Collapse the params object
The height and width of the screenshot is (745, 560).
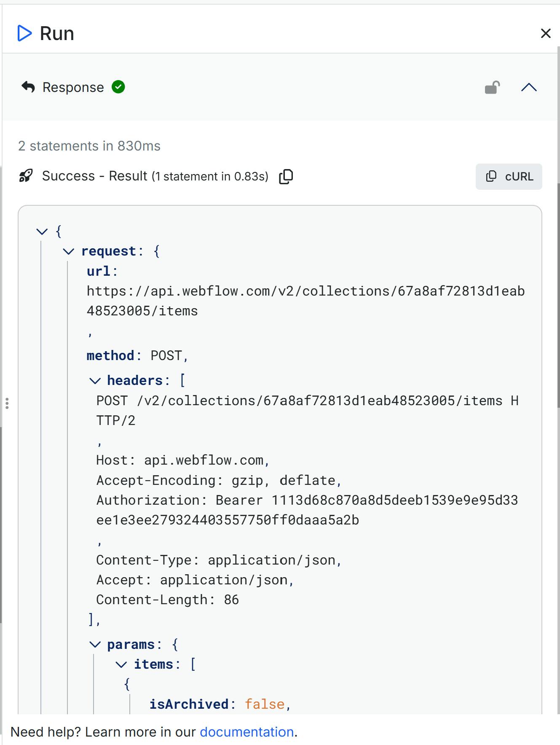95,644
